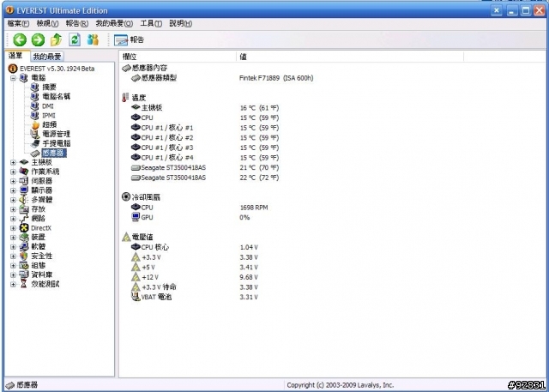Click the 資料庫 database icon in tree

[x=24, y=274]
